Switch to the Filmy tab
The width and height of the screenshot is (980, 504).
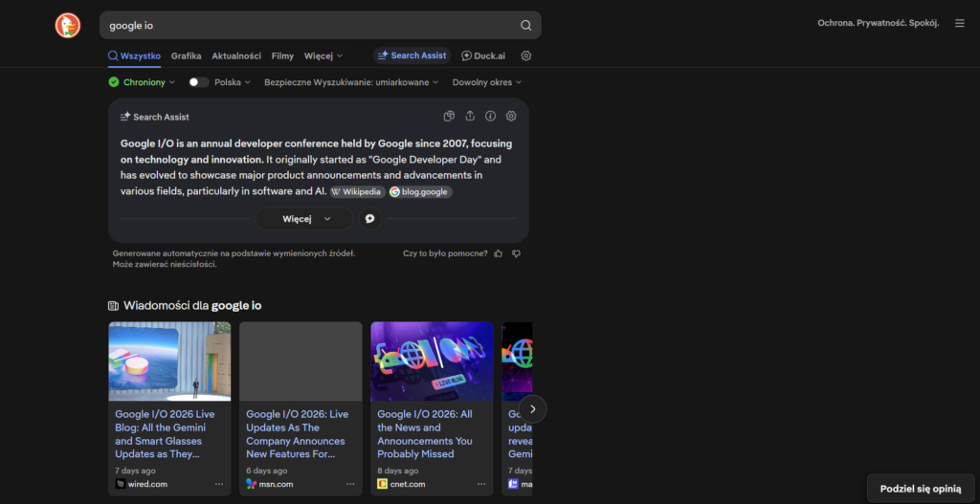tap(282, 55)
